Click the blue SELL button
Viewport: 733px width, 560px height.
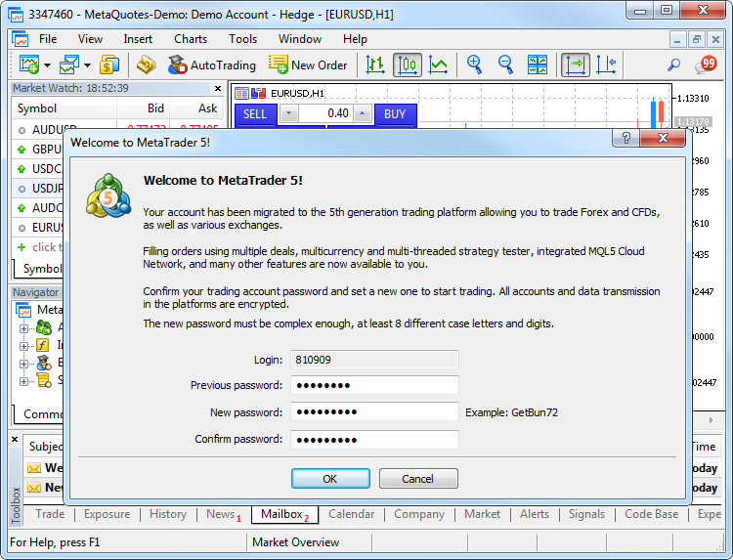(255, 114)
